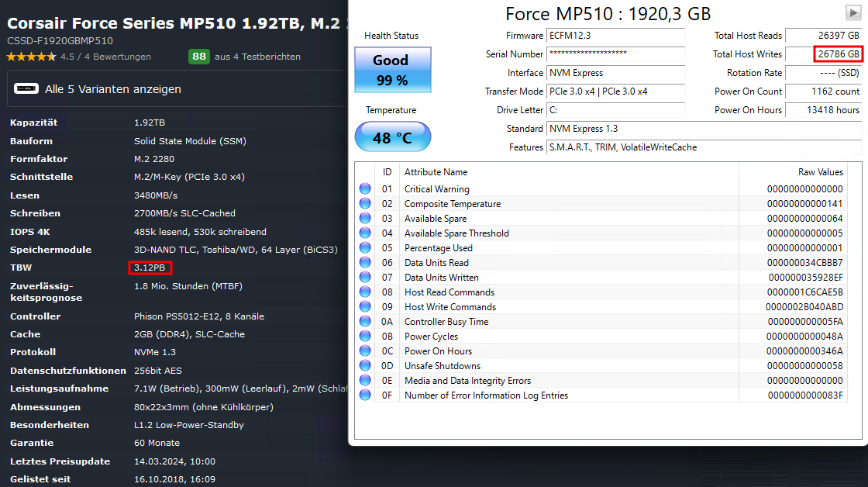Viewport: 868px width, 487px height.
Task: Click Rotation Rate value ---- (SSD)
Action: [x=824, y=73]
